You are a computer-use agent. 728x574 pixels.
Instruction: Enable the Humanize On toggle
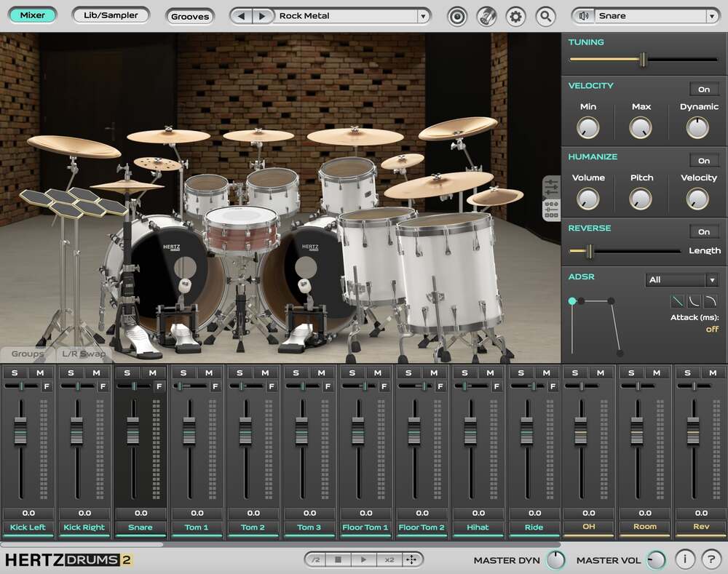coord(704,161)
